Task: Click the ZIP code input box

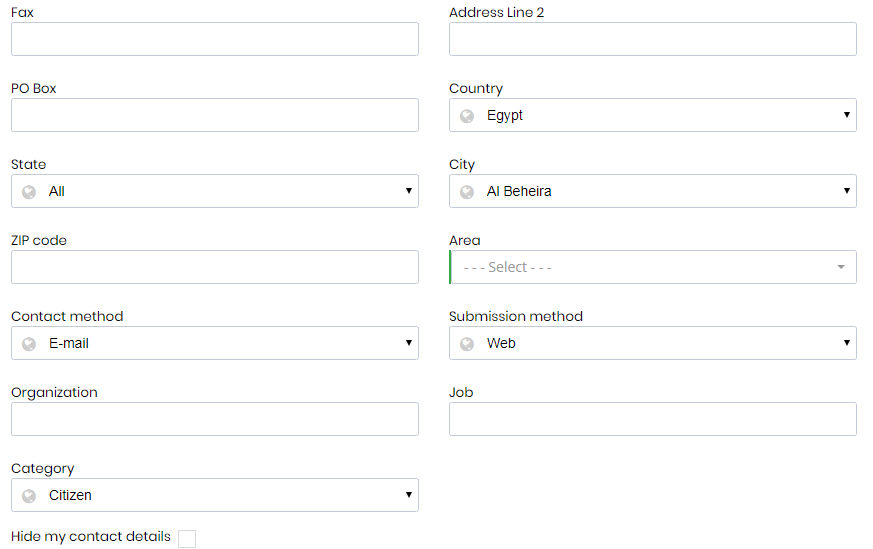Action: [215, 267]
